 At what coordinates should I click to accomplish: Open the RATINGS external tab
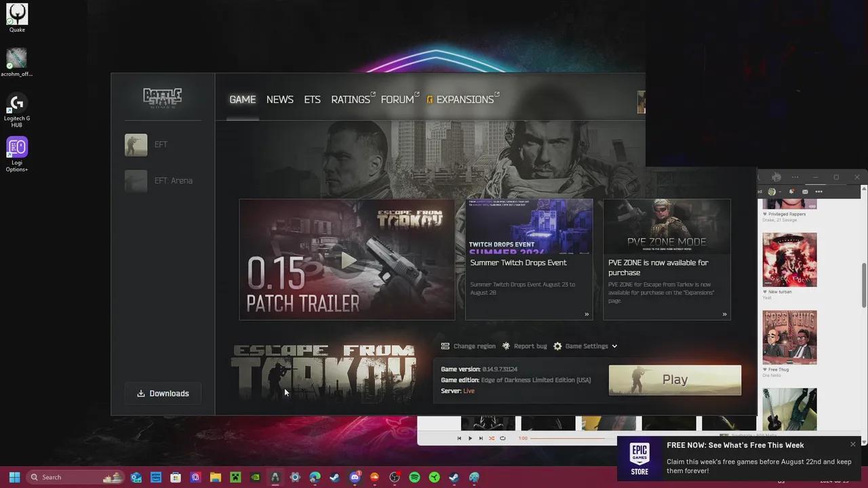[x=353, y=100]
